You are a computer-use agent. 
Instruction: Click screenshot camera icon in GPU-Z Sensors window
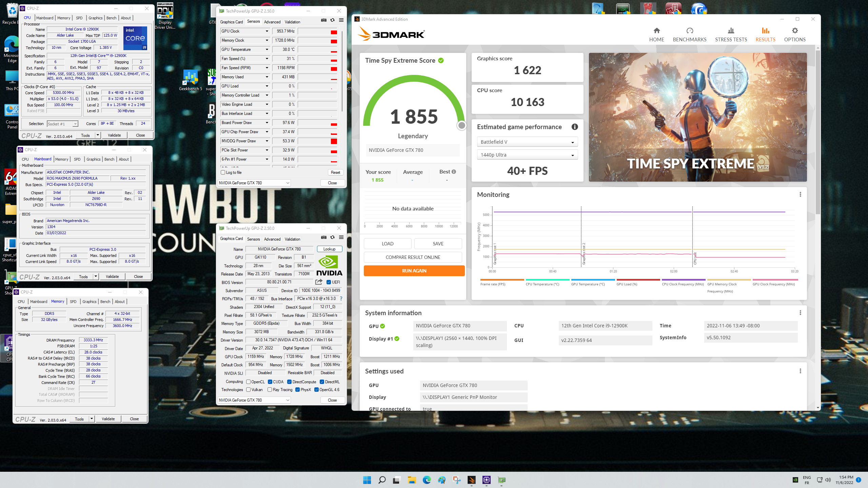pyautogui.click(x=324, y=20)
